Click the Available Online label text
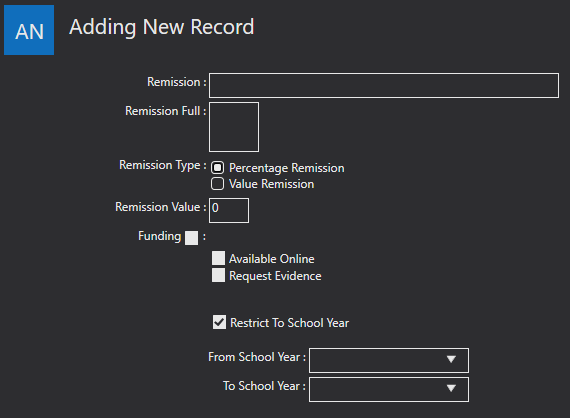Viewport: 570px width, 418px height. pos(272,259)
